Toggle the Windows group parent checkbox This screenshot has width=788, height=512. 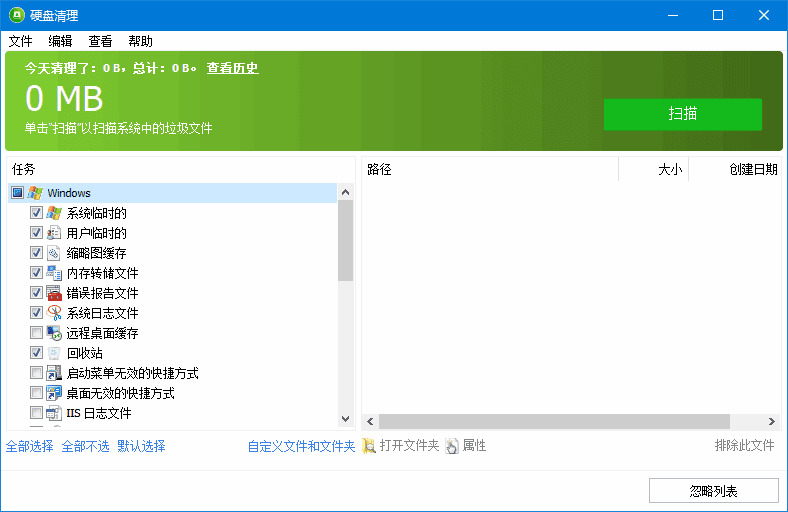tap(17, 193)
